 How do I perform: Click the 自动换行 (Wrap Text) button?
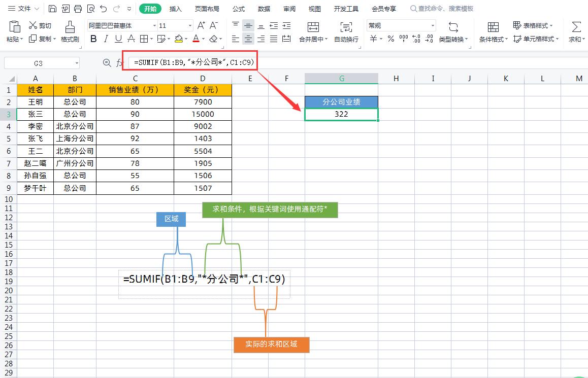click(x=346, y=31)
